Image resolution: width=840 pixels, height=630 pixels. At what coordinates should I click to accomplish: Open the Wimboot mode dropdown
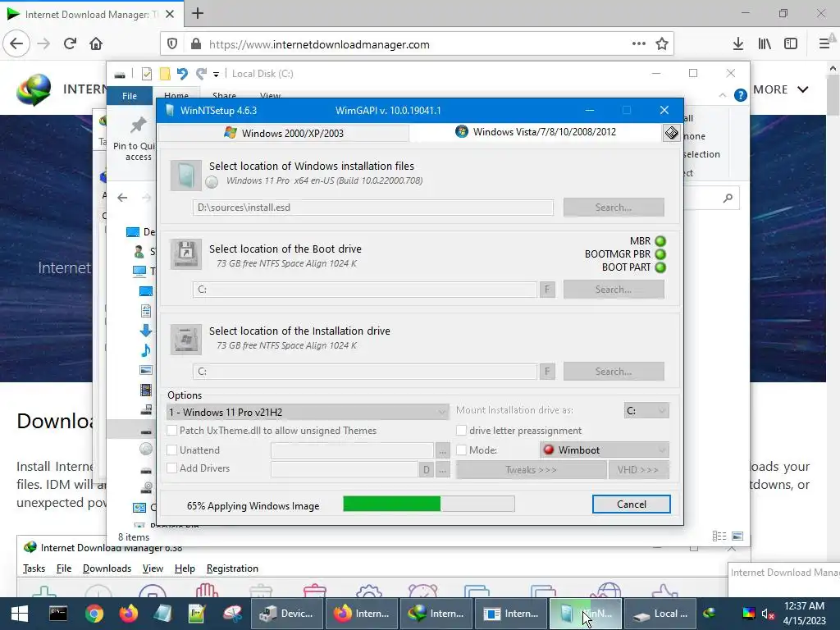(605, 450)
